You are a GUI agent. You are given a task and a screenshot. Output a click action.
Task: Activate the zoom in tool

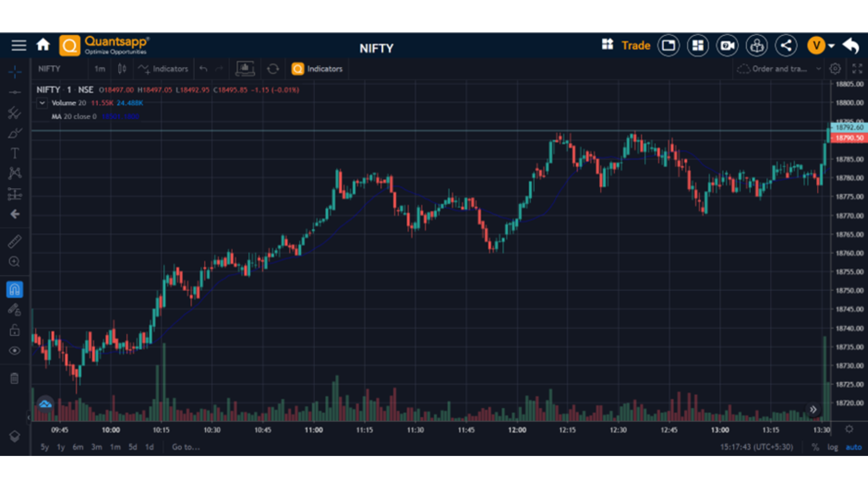14,262
